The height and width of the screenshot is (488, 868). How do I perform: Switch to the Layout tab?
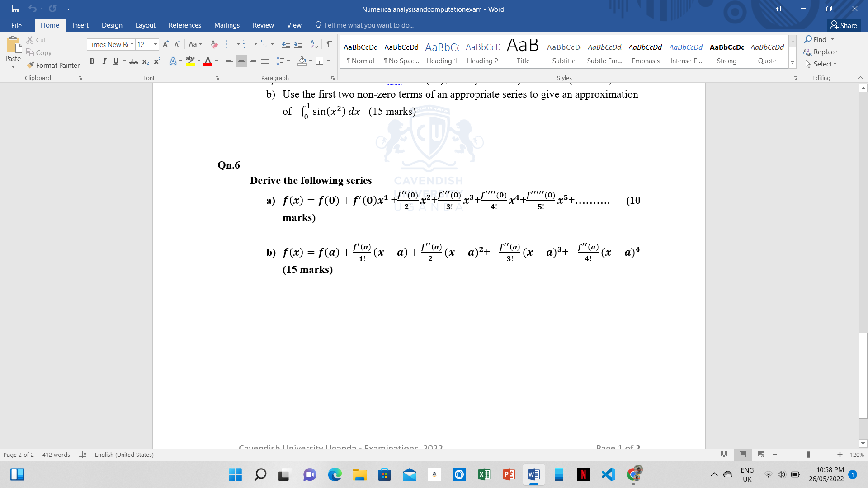pyautogui.click(x=145, y=25)
